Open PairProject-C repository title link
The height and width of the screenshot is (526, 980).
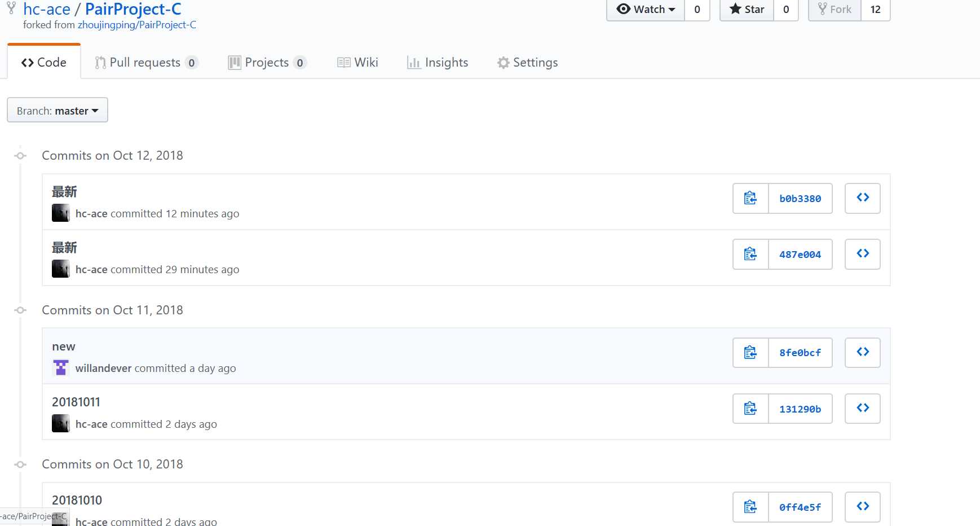(x=133, y=9)
